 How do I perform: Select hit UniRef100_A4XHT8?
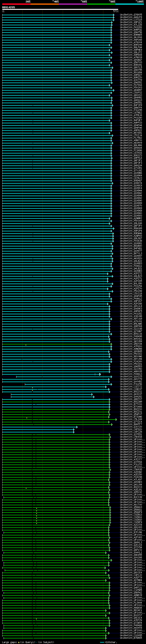pyautogui.click(x=131, y=628)
